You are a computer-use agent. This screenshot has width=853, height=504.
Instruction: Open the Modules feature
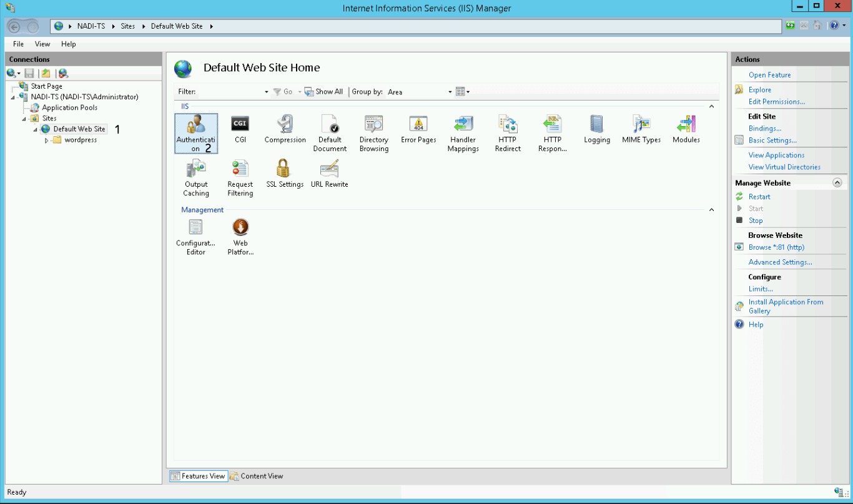pyautogui.click(x=686, y=129)
